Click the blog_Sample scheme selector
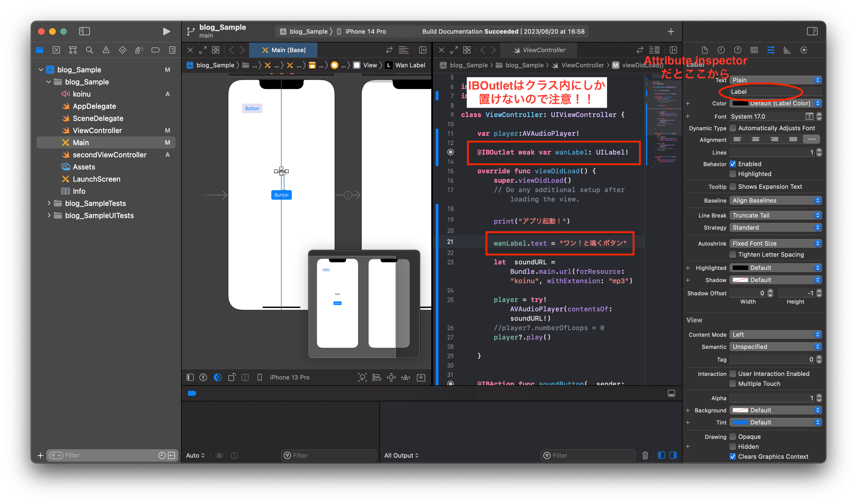 304,32
